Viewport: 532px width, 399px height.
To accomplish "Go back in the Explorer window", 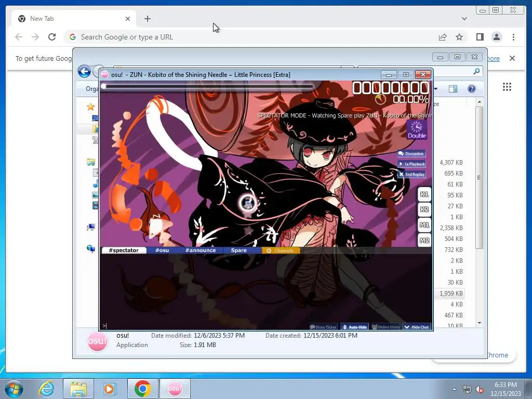I will (x=84, y=71).
